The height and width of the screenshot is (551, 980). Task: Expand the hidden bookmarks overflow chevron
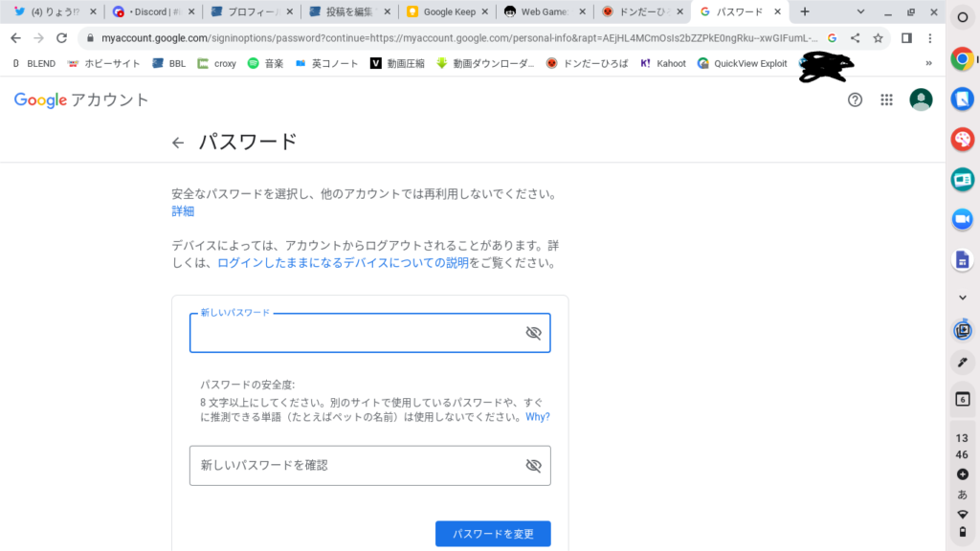click(927, 64)
